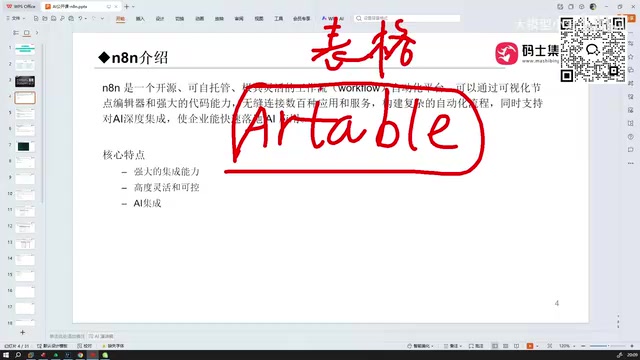Image resolution: width=640 pixels, height=360 pixels.
Task: Click the zoom in plus button
Action: pos(632,346)
